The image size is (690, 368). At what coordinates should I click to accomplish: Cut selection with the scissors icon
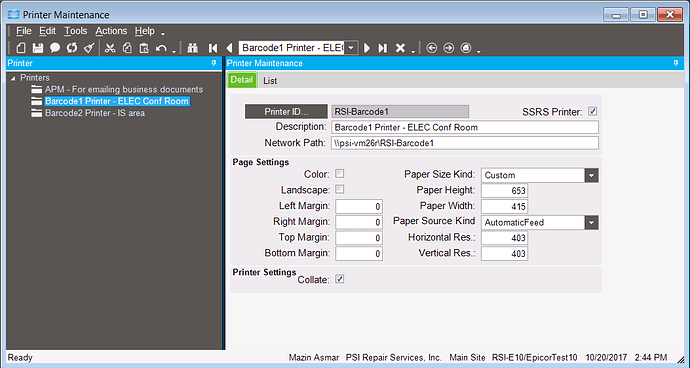click(x=110, y=48)
